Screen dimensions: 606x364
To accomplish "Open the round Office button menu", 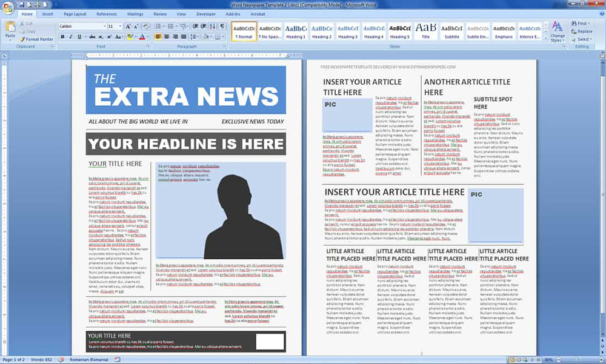I will click(x=8, y=8).
